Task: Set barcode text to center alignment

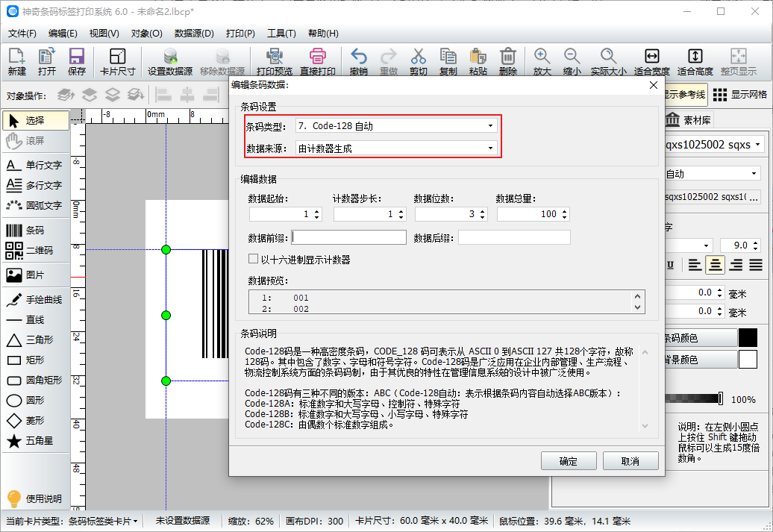Action: coord(716,266)
